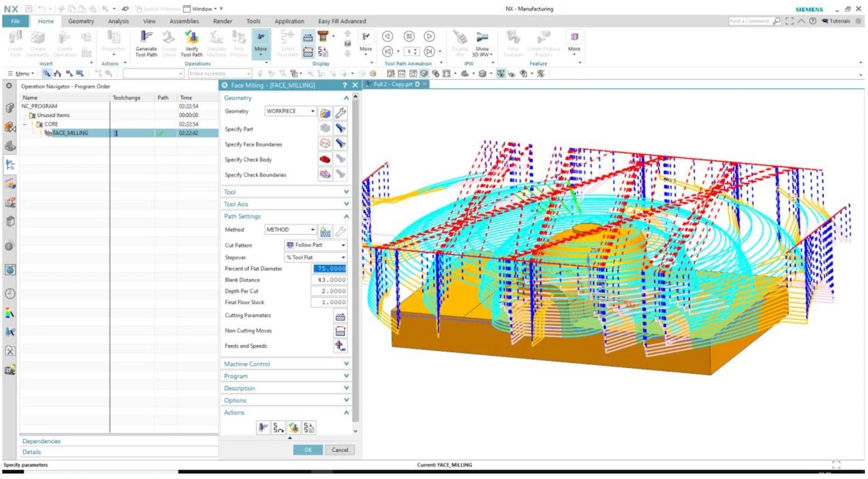This screenshot has width=868, height=479.
Task: Click the Replay icon under Actions
Action: pos(279,427)
